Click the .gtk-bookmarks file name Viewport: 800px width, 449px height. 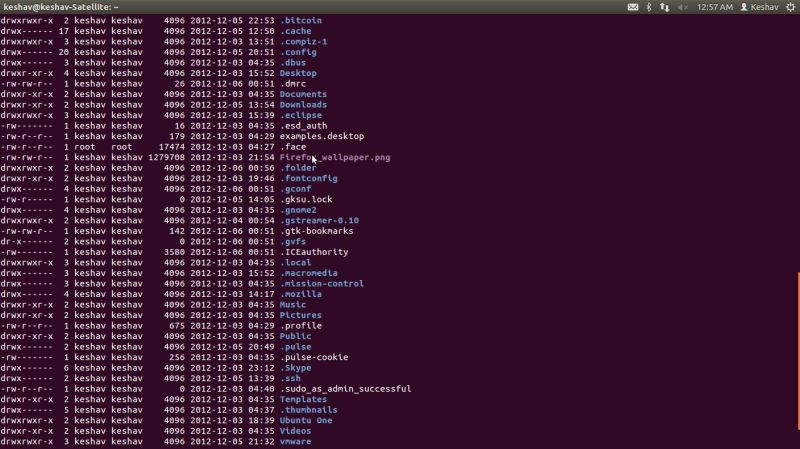coord(316,231)
